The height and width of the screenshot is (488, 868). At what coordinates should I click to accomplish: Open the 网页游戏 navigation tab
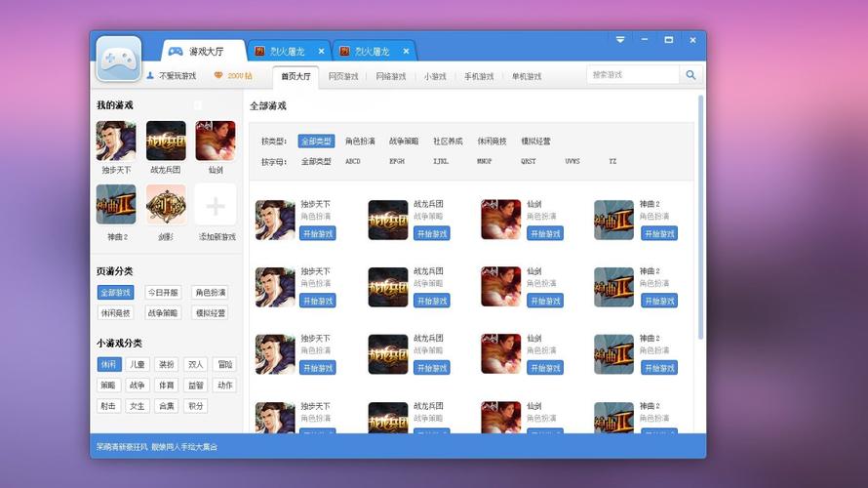coord(343,76)
